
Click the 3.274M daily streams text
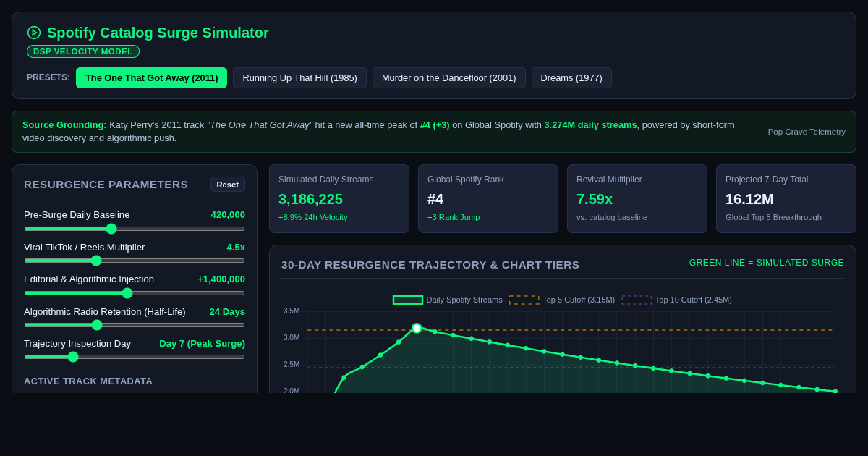[x=590, y=125]
